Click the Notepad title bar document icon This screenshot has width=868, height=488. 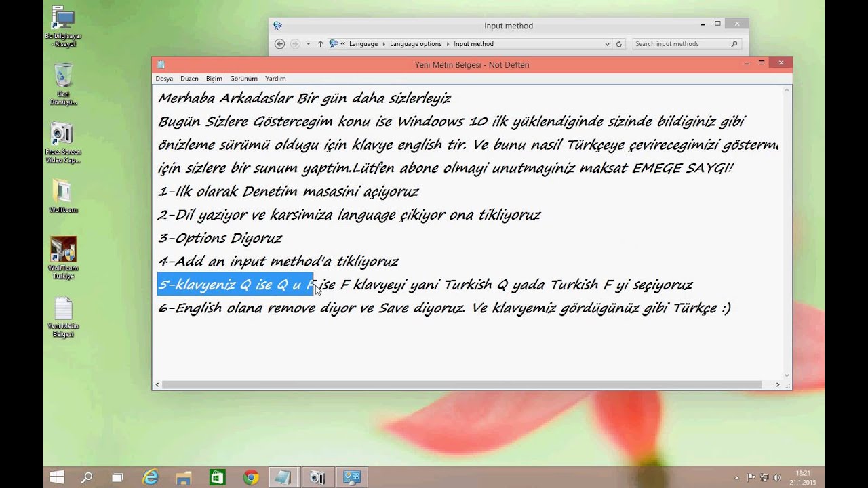point(161,64)
